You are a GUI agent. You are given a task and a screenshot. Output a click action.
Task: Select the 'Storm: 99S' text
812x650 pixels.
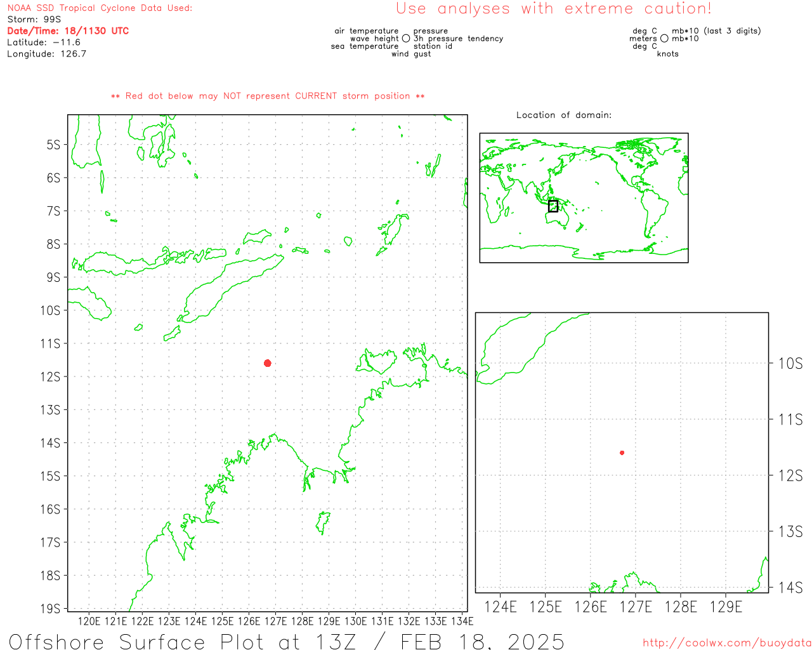[34, 20]
